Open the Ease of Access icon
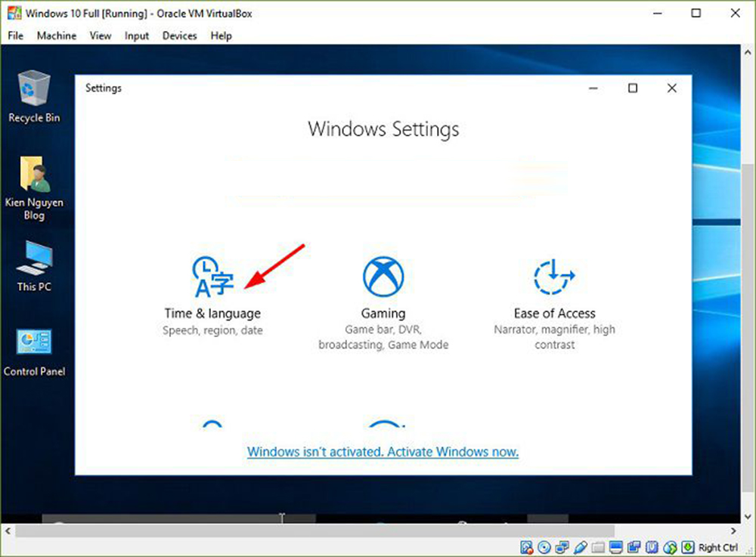 point(554,276)
